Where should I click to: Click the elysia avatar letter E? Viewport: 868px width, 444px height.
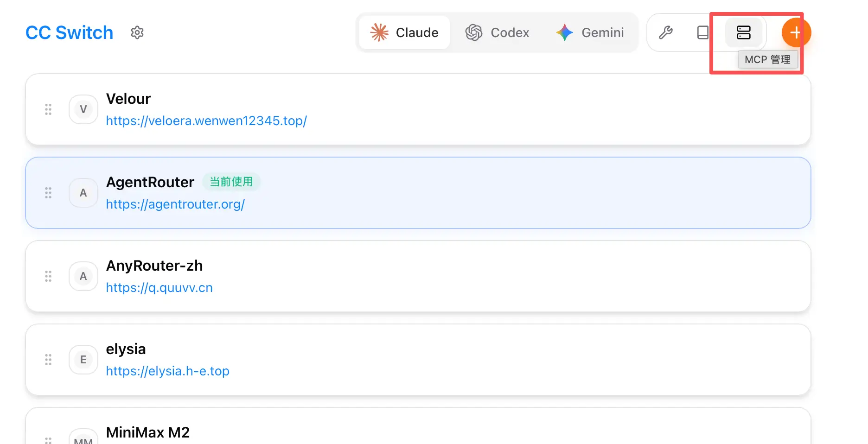(83, 360)
